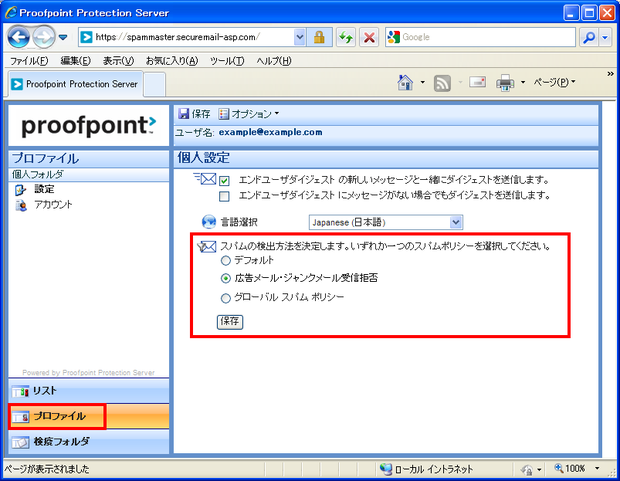This screenshot has width=620, height=481.
Task: Open the リスト navigation section
Action: pyautogui.click(x=89, y=391)
